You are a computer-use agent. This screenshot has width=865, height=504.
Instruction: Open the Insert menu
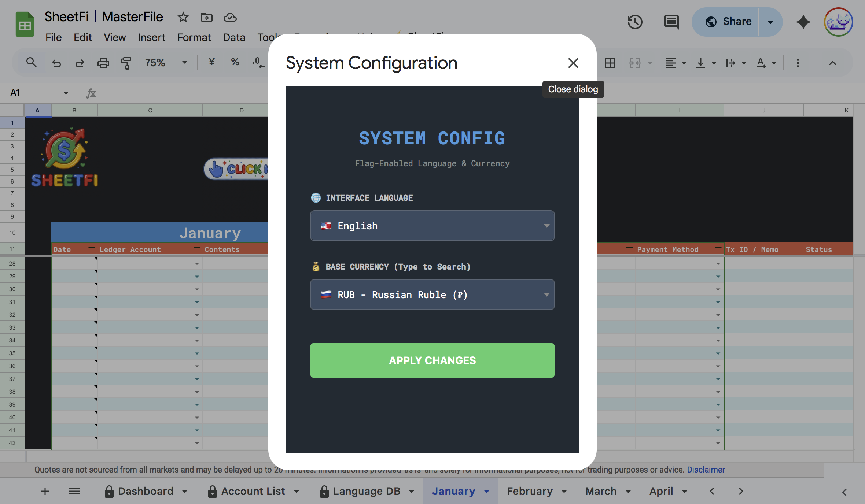(x=151, y=37)
